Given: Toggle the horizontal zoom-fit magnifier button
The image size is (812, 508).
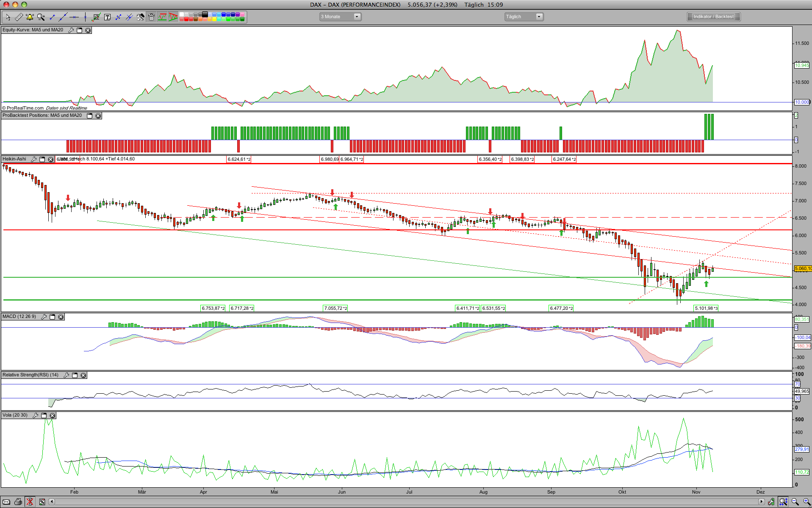Looking at the screenshot, I should click(x=784, y=502).
